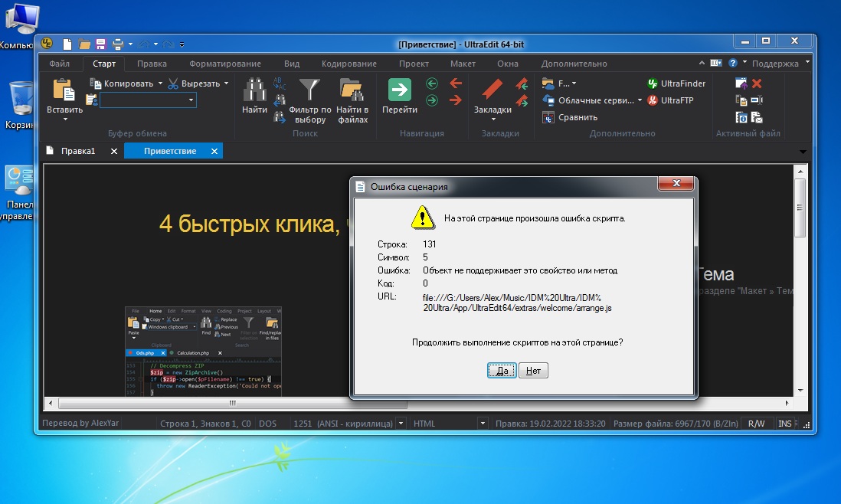
Task: Click the next bookmark icon
Action: (522, 100)
